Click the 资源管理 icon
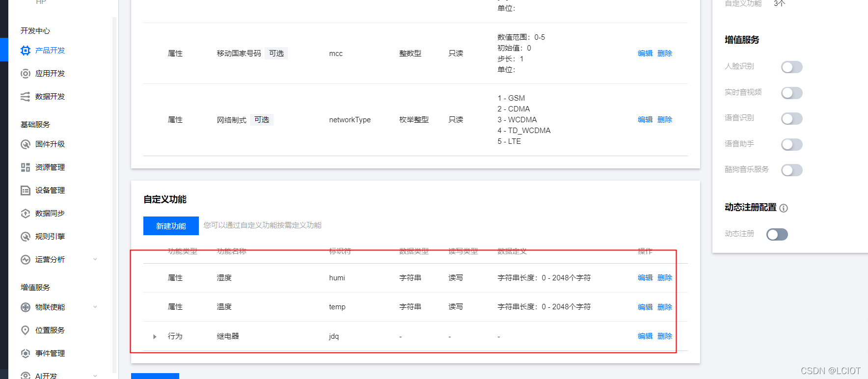This screenshot has height=379, width=868. click(x=26, y=167)
